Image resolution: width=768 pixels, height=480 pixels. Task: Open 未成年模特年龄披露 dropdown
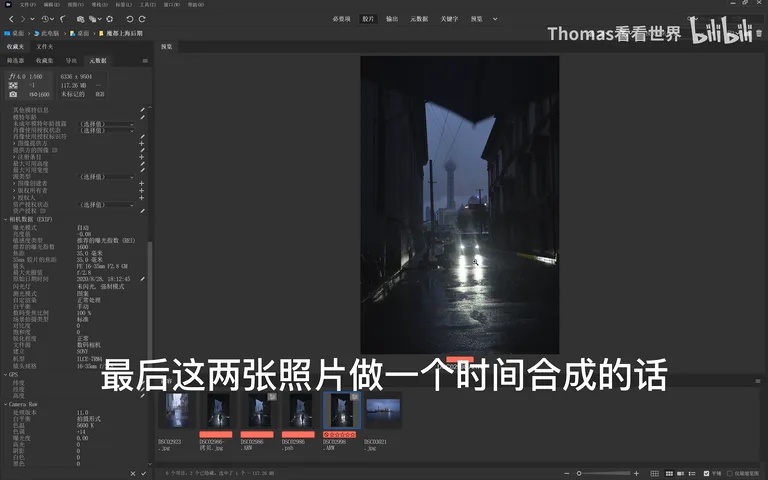point(106,124)
